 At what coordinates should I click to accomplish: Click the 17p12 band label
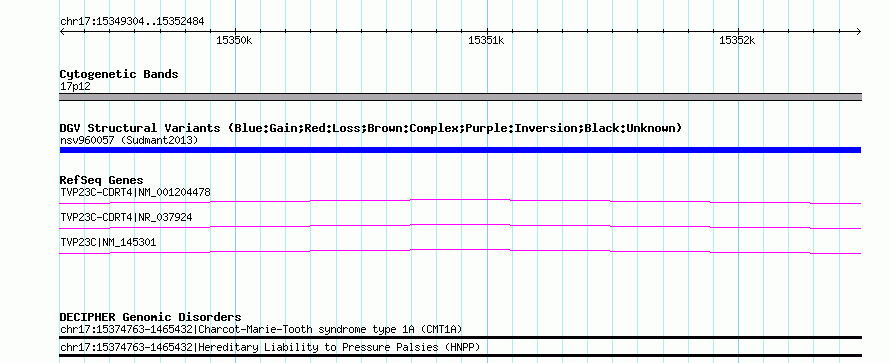(x=75, y=87)
